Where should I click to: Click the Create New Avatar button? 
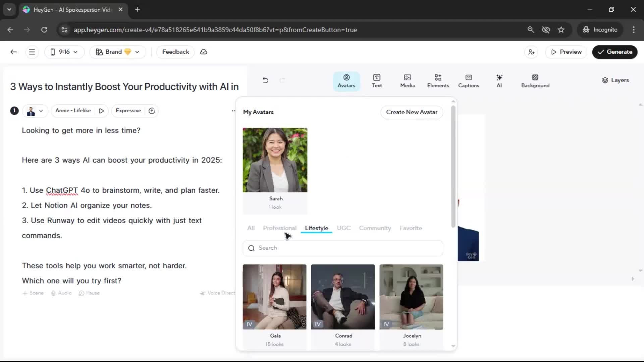click(412, 112)
